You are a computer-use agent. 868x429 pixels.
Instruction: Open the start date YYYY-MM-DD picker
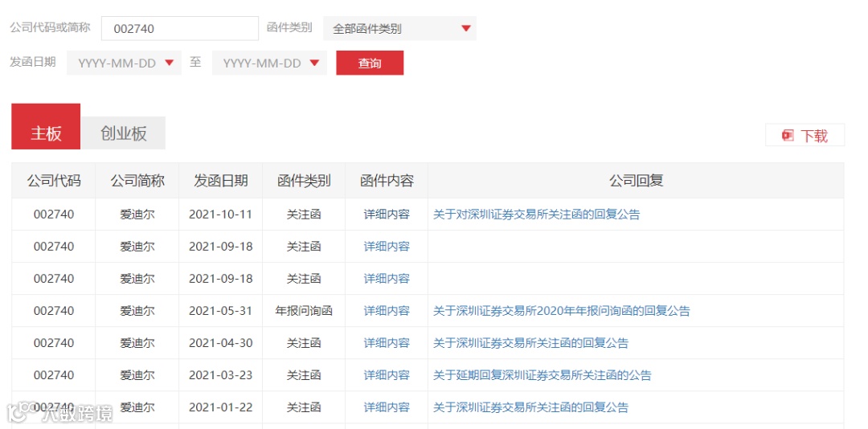(x=124, y=63)
